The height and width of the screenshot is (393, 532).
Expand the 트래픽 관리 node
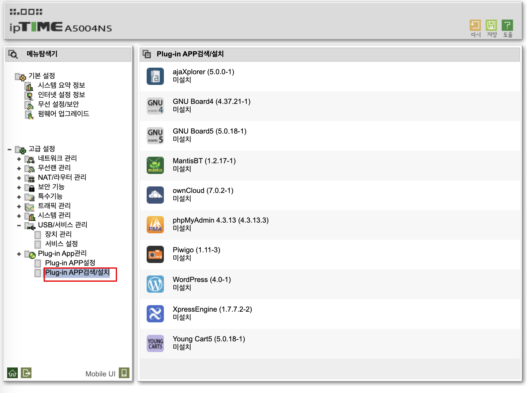click(x=19, y=207)
